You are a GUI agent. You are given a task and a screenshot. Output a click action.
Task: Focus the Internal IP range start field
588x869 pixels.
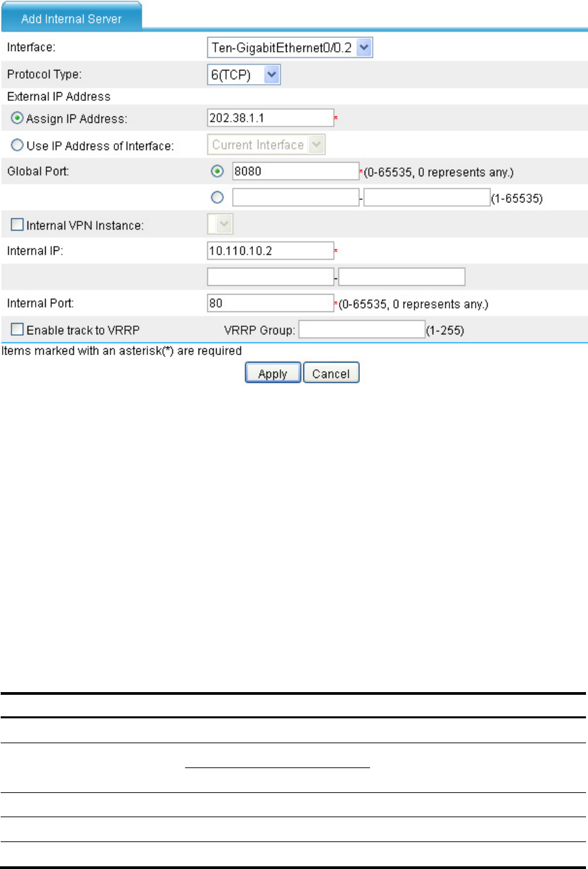[271, 277]
